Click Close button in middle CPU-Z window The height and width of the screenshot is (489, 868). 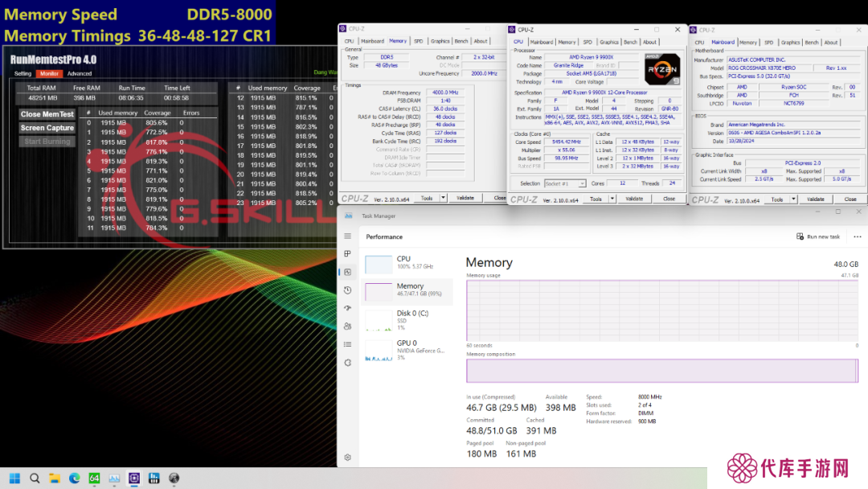pos(669,199)
